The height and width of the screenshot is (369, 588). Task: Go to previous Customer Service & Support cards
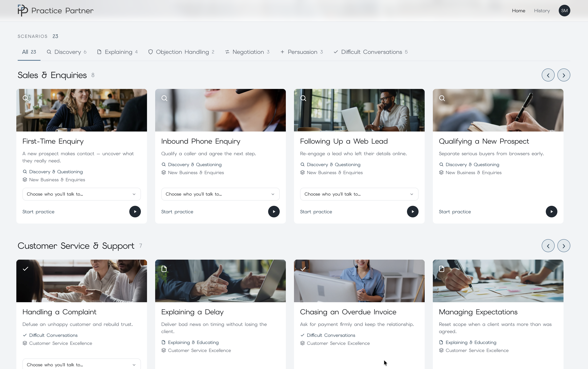[x=548, y=246]
